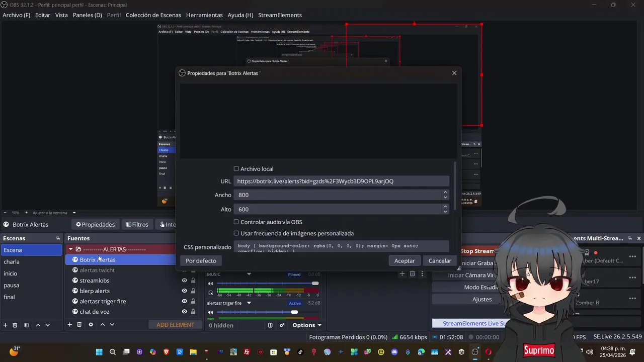The width and height of the screenshot is (644, 362).
Task: Delete selected scene with trash icon
Action: [15, 325]
